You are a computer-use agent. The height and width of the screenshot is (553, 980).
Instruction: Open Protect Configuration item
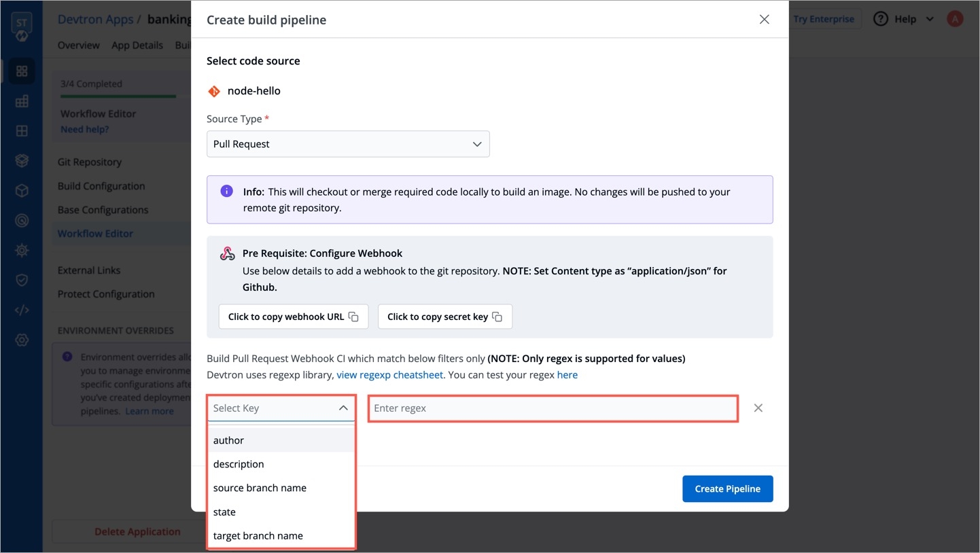click(106, 294)
